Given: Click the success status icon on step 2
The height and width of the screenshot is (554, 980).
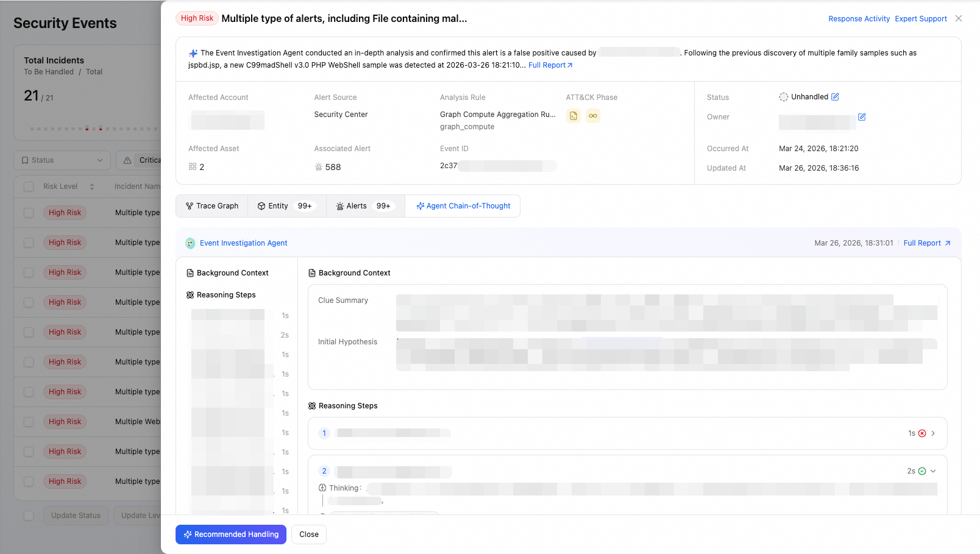Looking at the screenshot, I should tap(922, 471).
